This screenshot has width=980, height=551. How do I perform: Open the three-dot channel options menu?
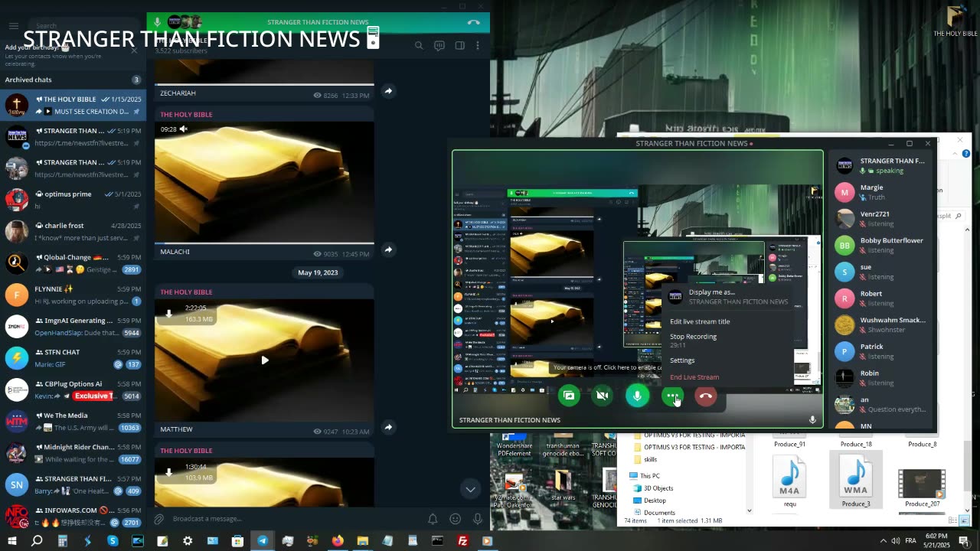point(478,45)
